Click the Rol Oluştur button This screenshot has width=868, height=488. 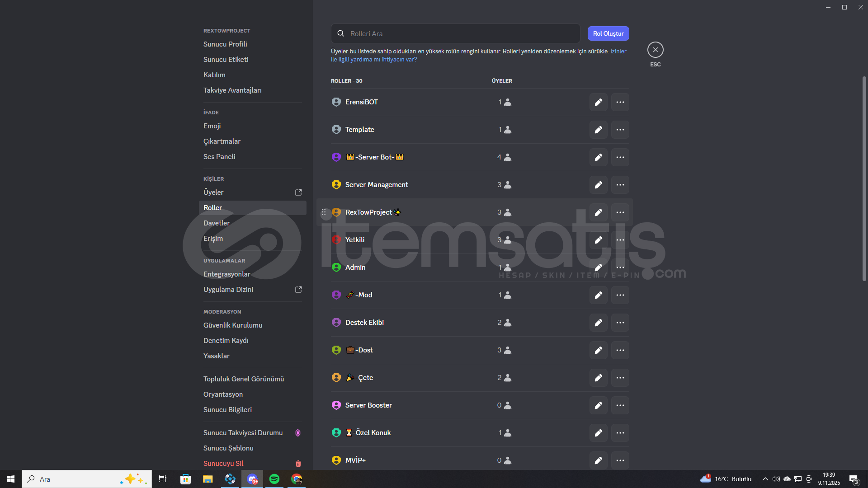click(608, 33)
